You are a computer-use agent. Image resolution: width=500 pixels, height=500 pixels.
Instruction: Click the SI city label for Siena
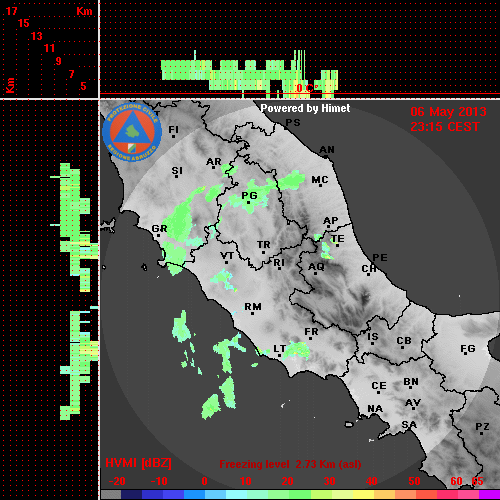coord(177,171)
